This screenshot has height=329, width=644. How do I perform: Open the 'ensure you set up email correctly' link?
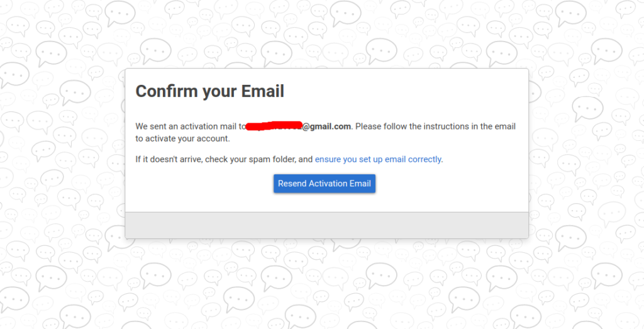pyautogui.click(x=378, y=159)
